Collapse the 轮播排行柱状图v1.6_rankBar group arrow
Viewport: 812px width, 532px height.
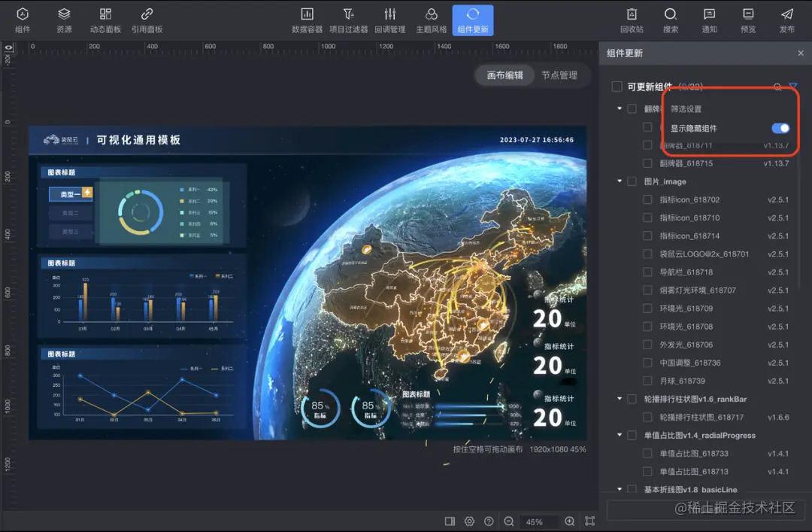(620, 399)
